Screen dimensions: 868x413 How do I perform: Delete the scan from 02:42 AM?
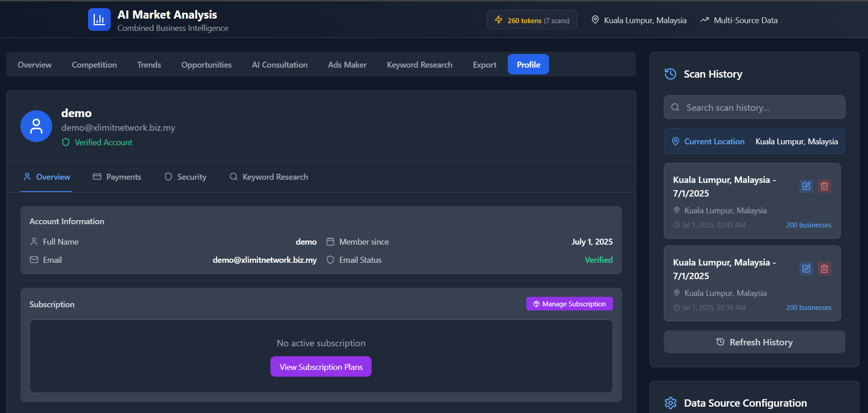click(824, 186)
